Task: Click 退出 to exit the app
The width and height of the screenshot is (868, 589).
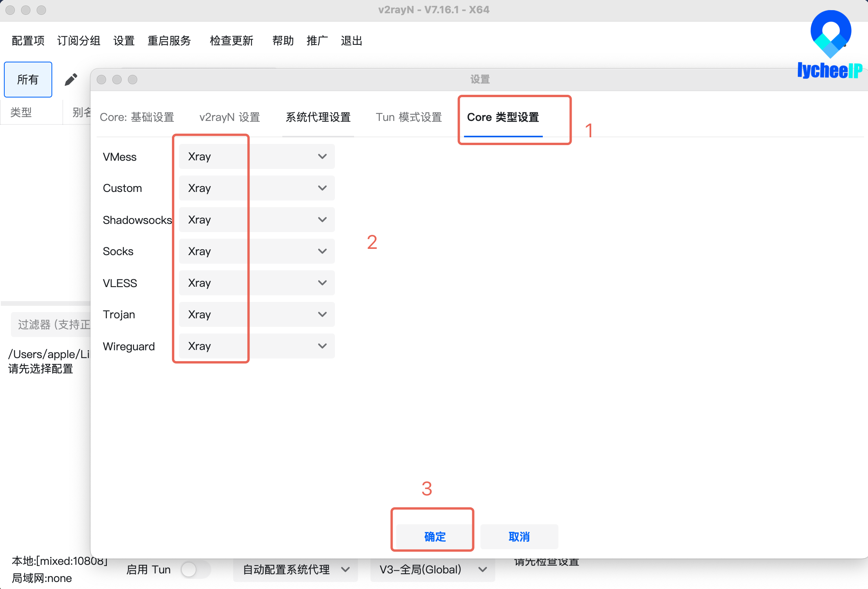Action: pyautogui.click(x=351, y=41)
